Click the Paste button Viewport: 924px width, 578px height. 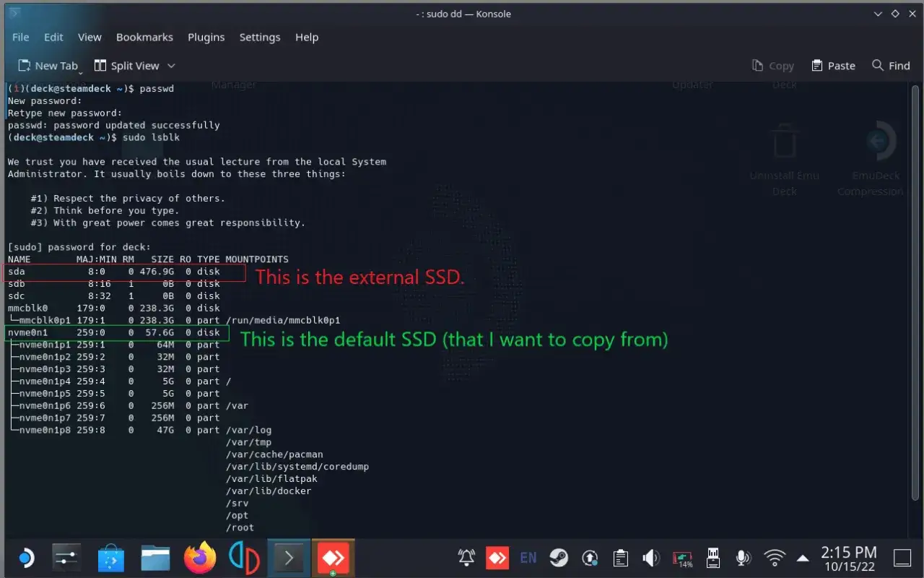pyautogui.click(x=833, y=65)
